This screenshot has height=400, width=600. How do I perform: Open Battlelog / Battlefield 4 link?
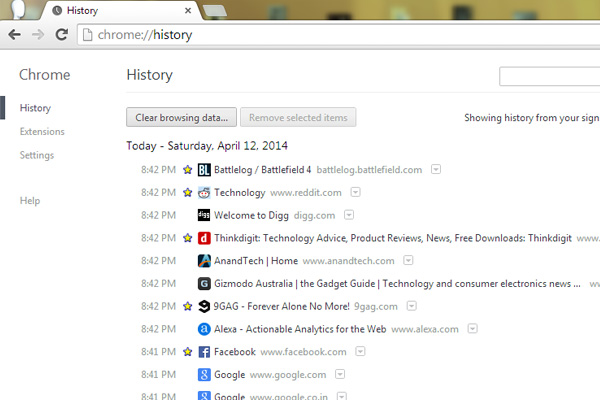(x=262, y=170)
